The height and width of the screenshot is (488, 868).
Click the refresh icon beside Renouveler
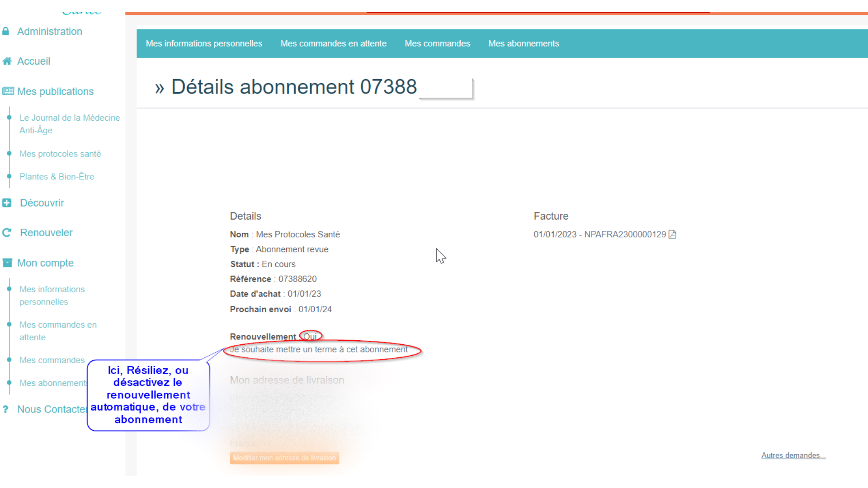7,233
